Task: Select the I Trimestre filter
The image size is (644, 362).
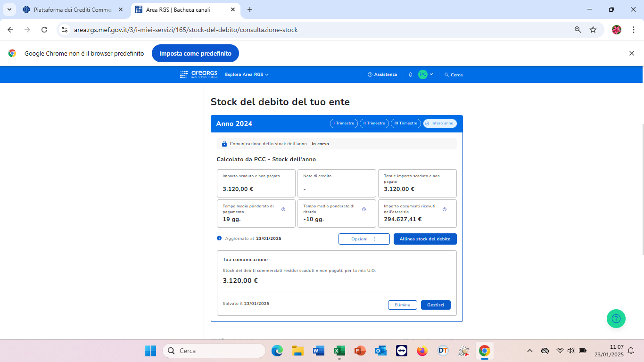Action: coord(344,123)
